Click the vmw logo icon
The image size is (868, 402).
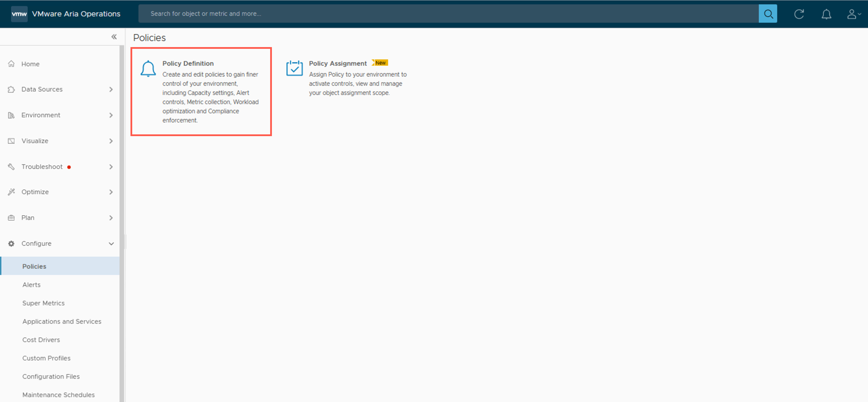[19, 14]
